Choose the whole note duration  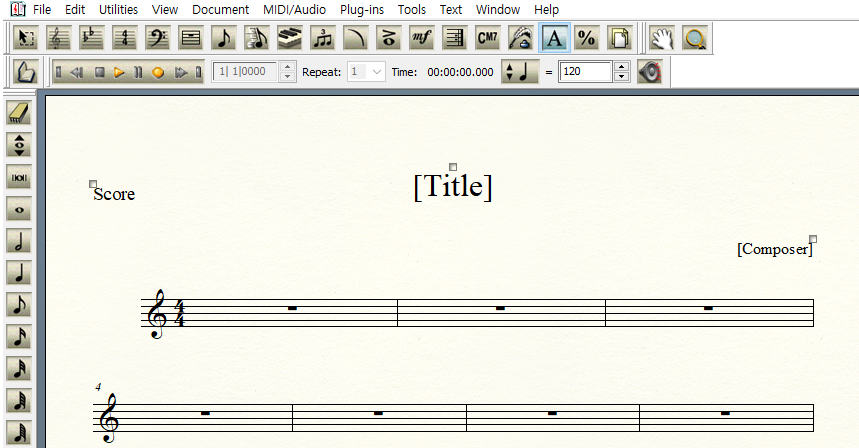pyautogui.click(x=19, y=209)
